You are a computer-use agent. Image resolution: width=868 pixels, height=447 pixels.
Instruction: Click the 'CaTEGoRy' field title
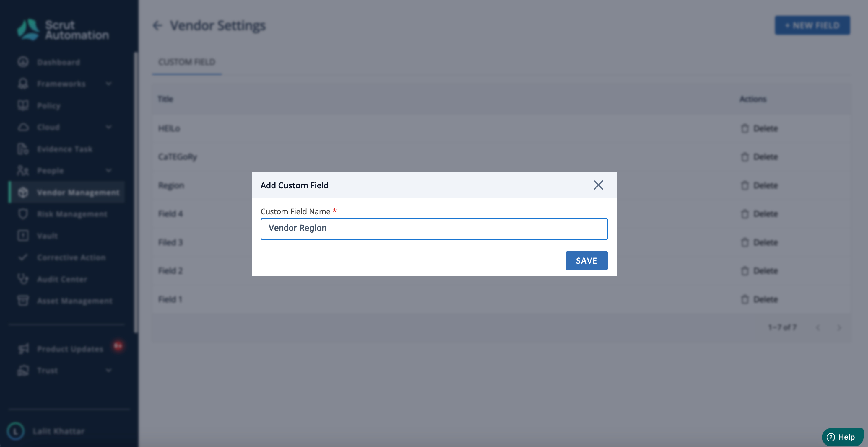178,157
